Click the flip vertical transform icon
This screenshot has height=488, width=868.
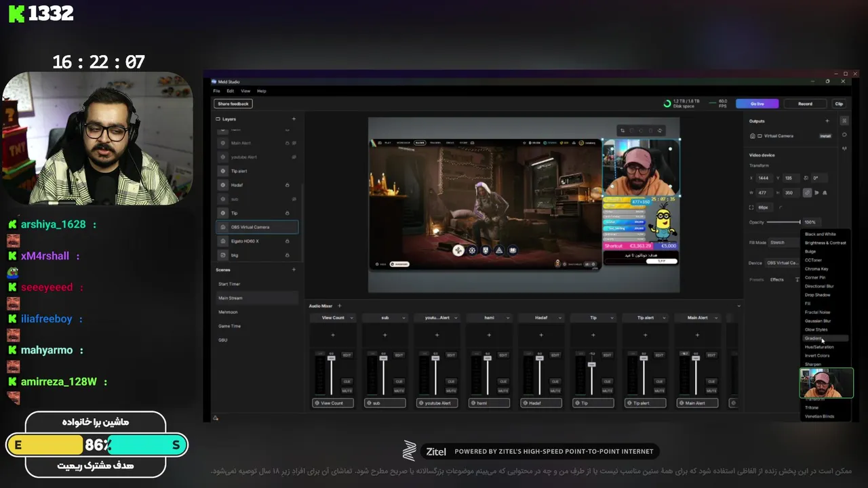pos(825,192)
